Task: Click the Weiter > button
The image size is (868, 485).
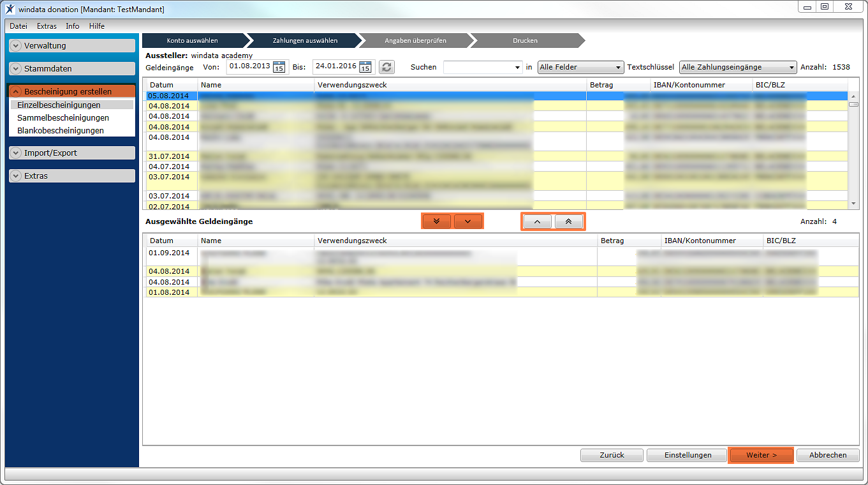Action: (x=761, y=455)
